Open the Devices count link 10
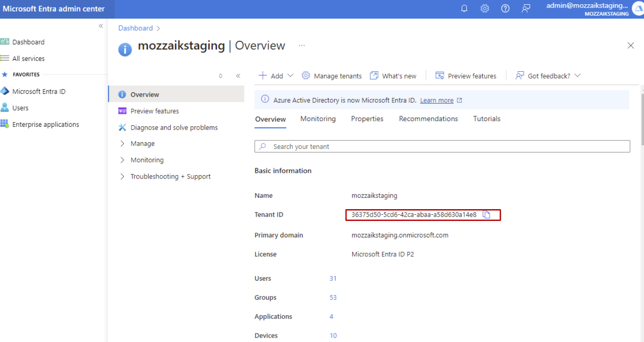 (x=333, y=336)
